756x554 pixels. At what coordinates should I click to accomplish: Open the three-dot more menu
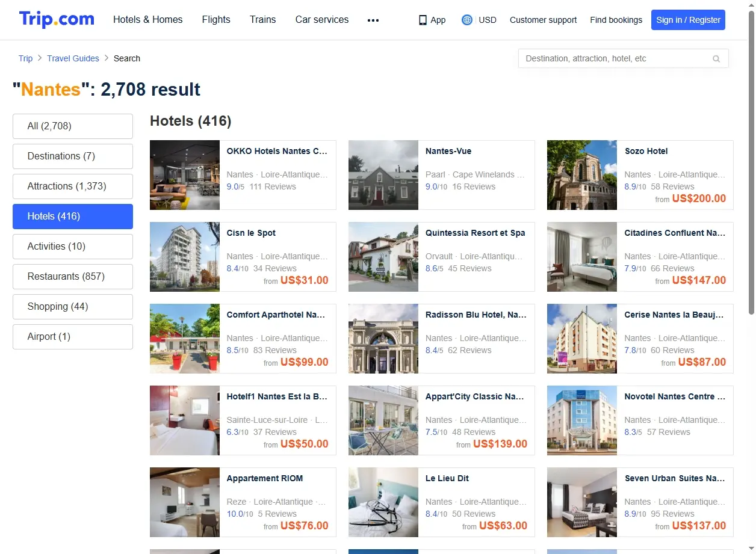pyautogui.click(x=373, y=20)
